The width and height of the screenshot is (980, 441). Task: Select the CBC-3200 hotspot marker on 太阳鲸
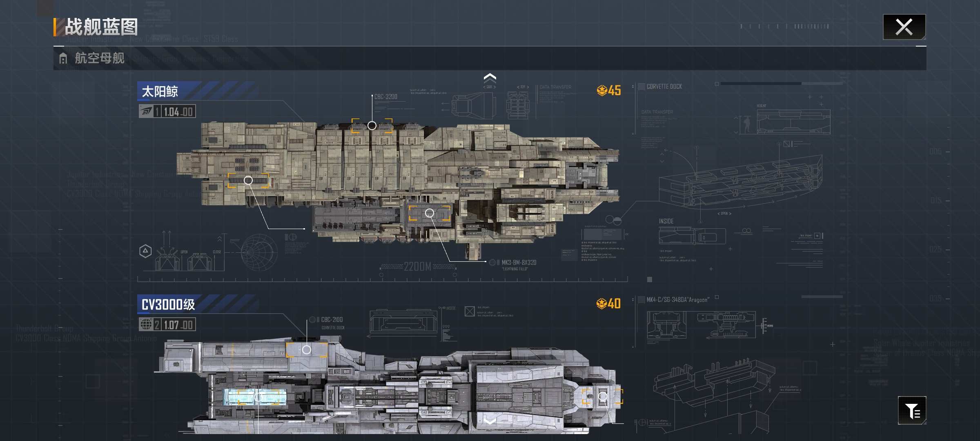[372, 125]
